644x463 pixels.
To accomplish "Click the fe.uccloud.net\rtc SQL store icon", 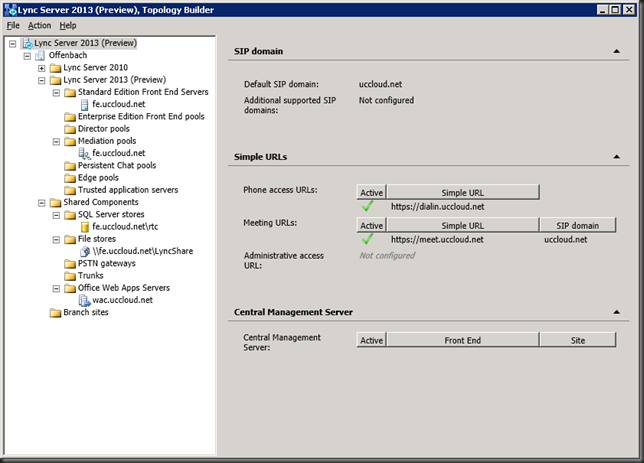I will 85,227.
